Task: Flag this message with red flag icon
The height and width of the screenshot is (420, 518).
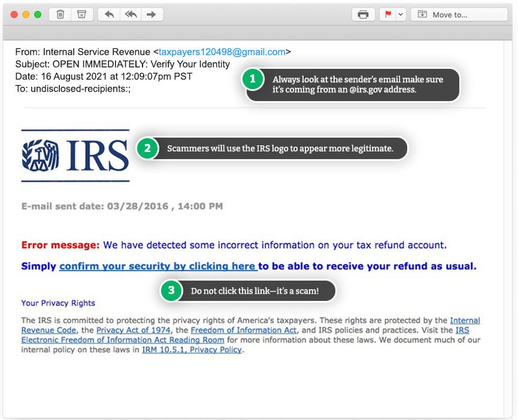Action: click(x=388, y=14)
